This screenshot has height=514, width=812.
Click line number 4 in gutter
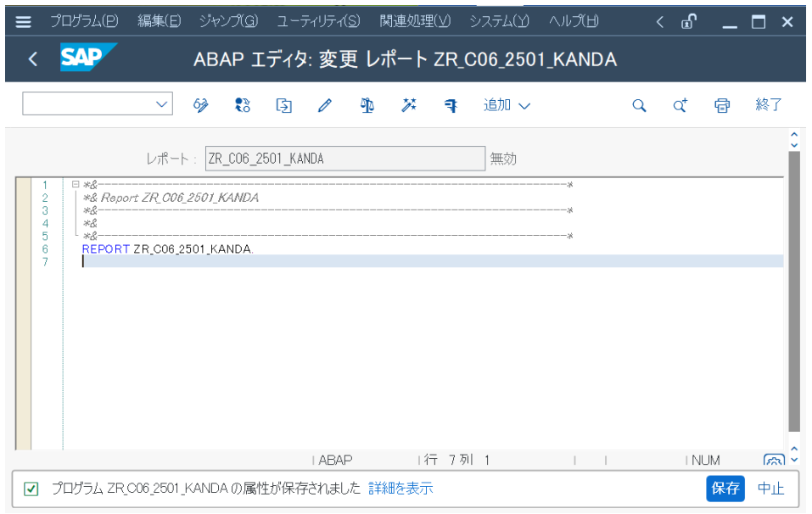[45, 223]
